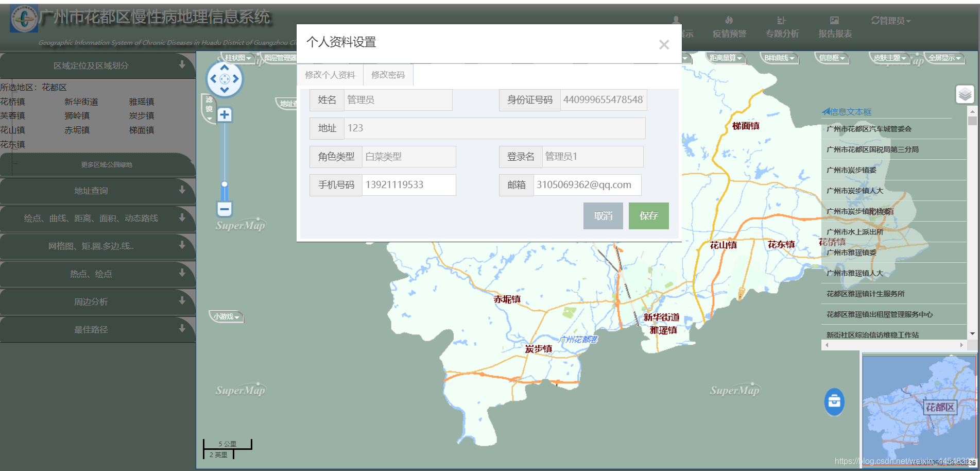Select 花都区雅瑶镇计生服务所 in info list
The image size is (980, 471).
(x=865, y=294)
